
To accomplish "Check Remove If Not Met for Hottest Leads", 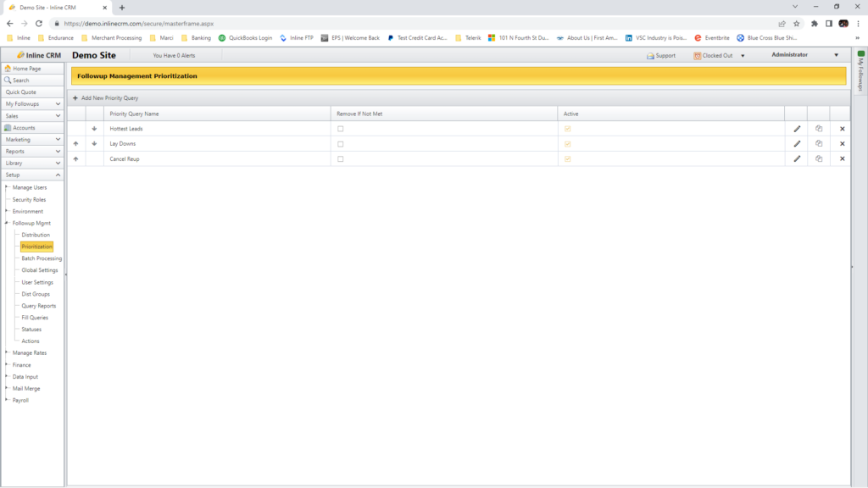I will [x=340, y=129].
